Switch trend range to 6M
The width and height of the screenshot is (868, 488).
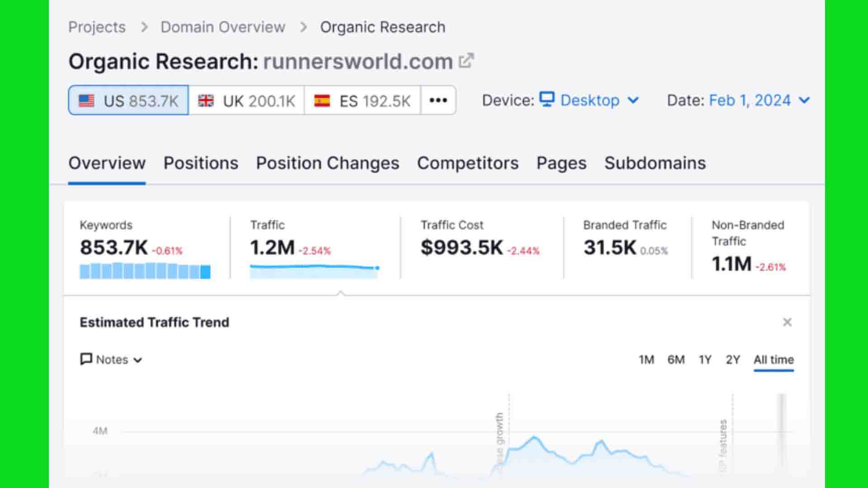pyautogui.click(x=676, y=359)
